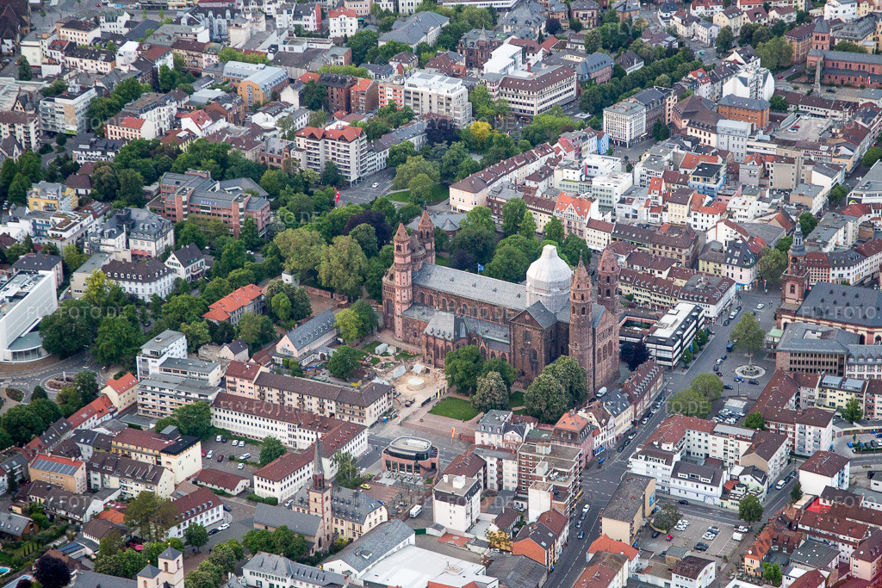
Task: Click the white delivery van on the street
Action: [599, 393]
